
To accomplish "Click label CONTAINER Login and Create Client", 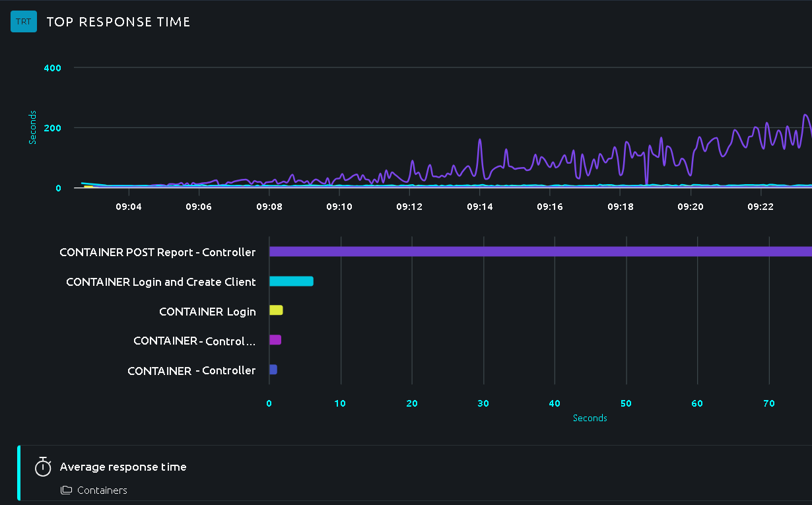I will (161, 282).
